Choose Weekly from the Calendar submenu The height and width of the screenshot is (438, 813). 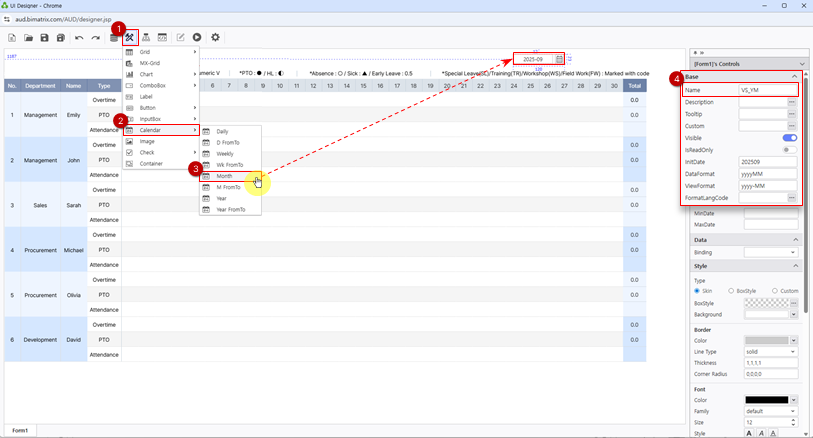[230, 154]
